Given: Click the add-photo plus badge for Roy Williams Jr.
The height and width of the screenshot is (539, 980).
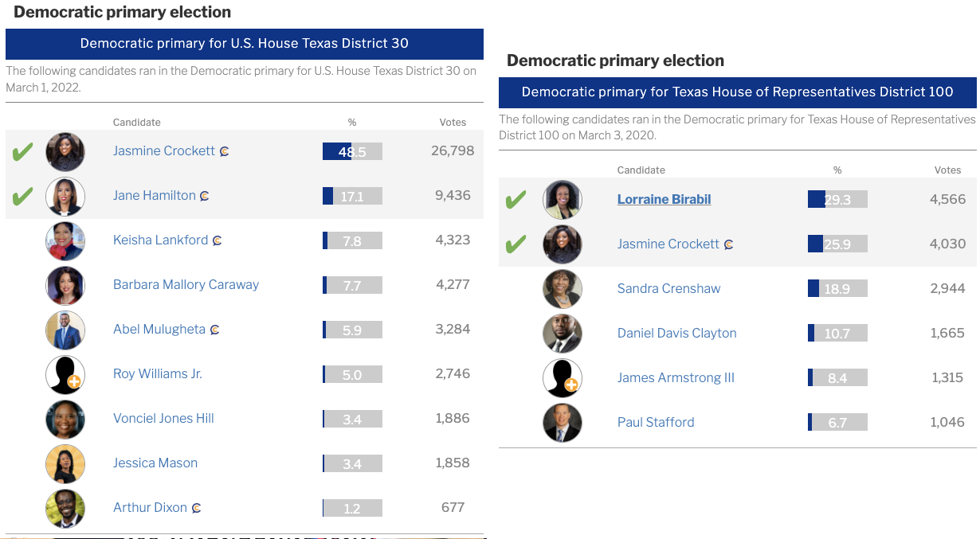Looking at the screenshot, I should click(74, 382).
